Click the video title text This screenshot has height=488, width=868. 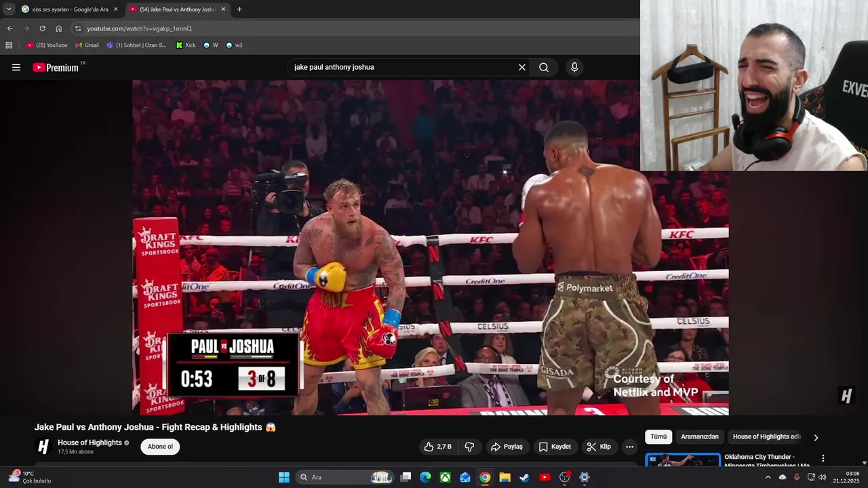[x=155, y=427]
